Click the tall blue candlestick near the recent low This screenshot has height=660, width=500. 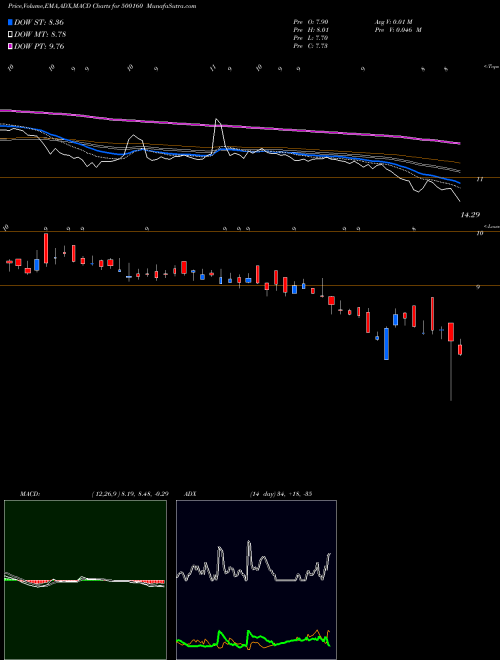pyautogui.click(x=386, y=343)
